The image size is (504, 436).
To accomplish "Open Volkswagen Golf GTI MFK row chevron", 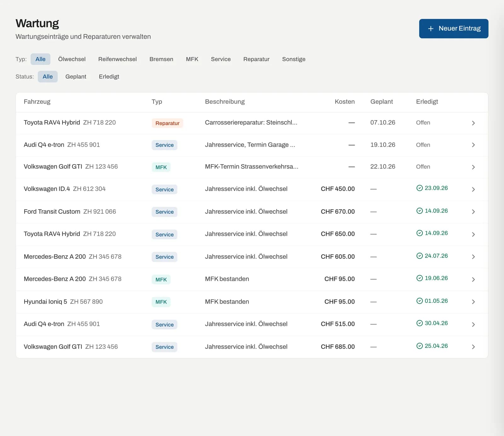I will click(x=473, y=167).
